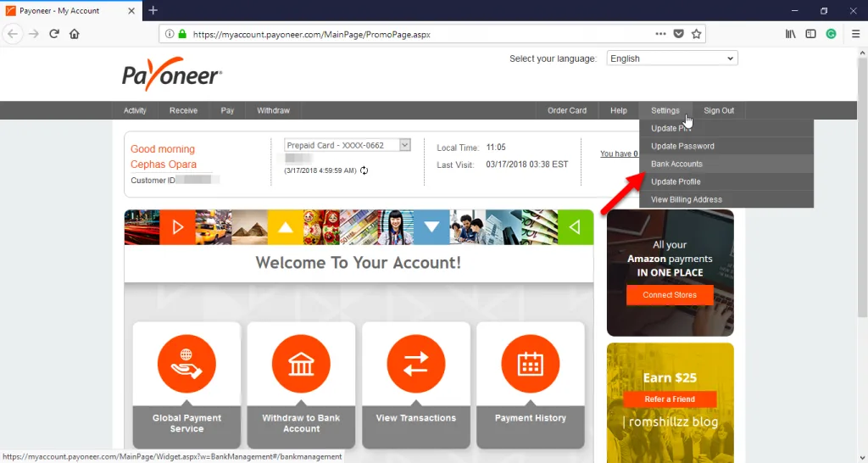Click the blue down-arrow banner tile
868x463 pixels.
click(x=431, y=227)
